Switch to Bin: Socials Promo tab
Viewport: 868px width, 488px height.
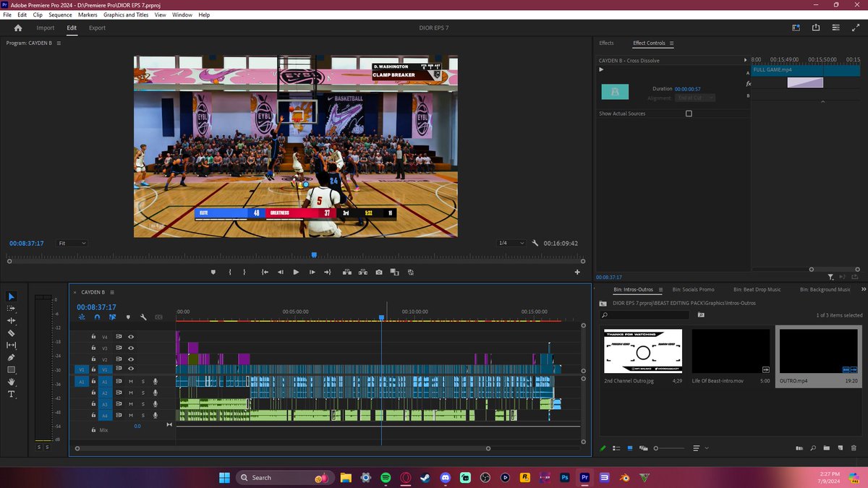pyautogui.click(x=693, y=290)
